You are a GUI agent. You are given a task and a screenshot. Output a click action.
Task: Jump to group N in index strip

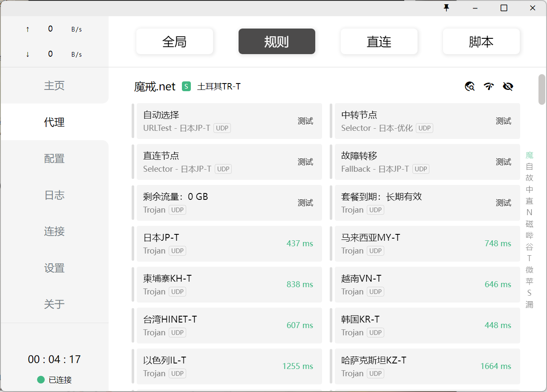click(x=530, y=212)
